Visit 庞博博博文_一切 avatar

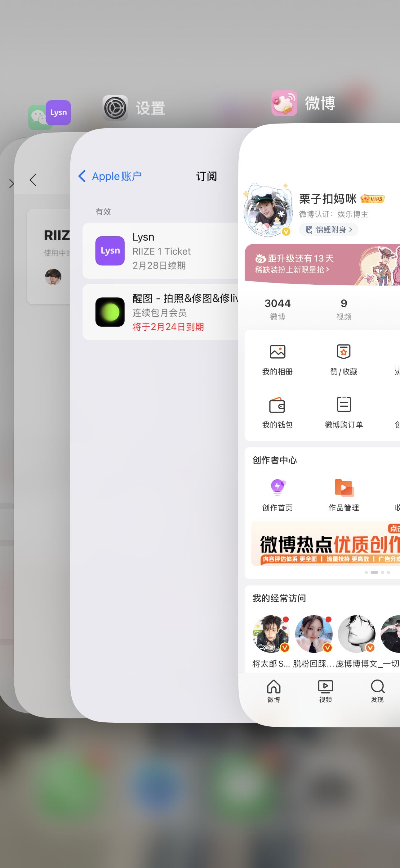tap(357, 634)
